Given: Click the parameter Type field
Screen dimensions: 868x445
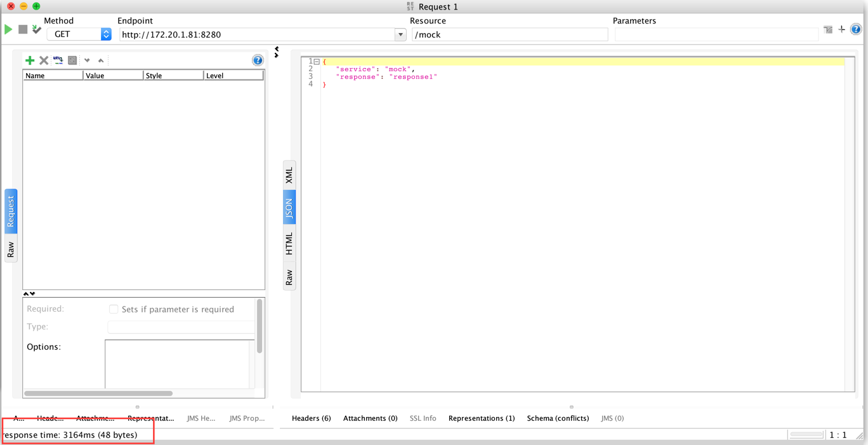Looking at the screenshot, I should (x=181, y=327).
